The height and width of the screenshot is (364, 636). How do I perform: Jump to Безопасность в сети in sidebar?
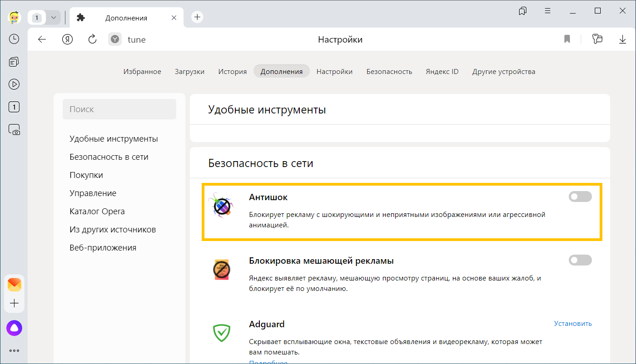(x=109, y=157)
